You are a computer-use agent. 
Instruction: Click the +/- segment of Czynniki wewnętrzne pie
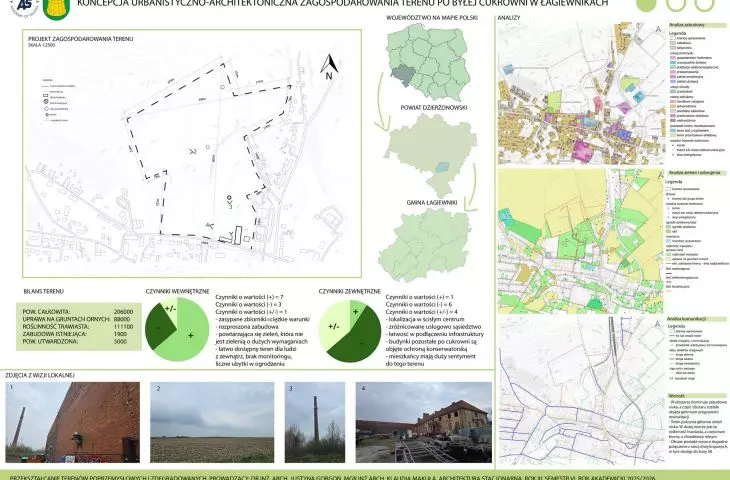[170, 309]
